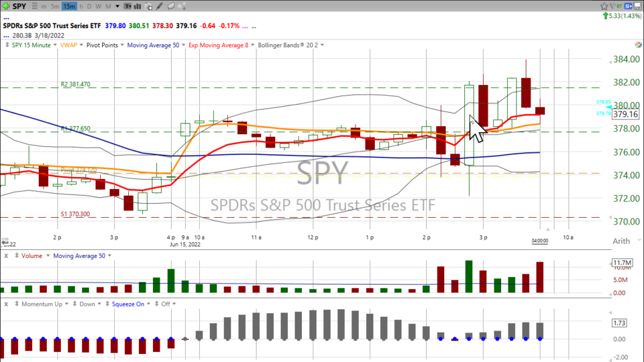
Task: Expand the Pivot Points dropdown arrow
Action: tap(122, 45)
